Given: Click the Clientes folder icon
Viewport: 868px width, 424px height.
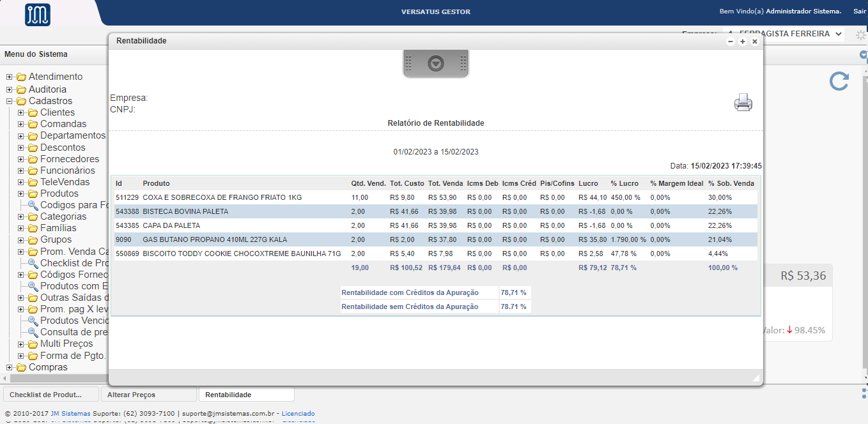Looking at the screenshot, I should (x=33, y=113).
